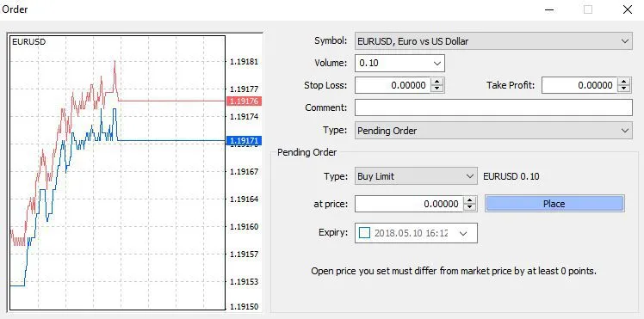This screenshot has width=644, height=319.
Task: Focus the Comment text field
Action: (493, 107)
